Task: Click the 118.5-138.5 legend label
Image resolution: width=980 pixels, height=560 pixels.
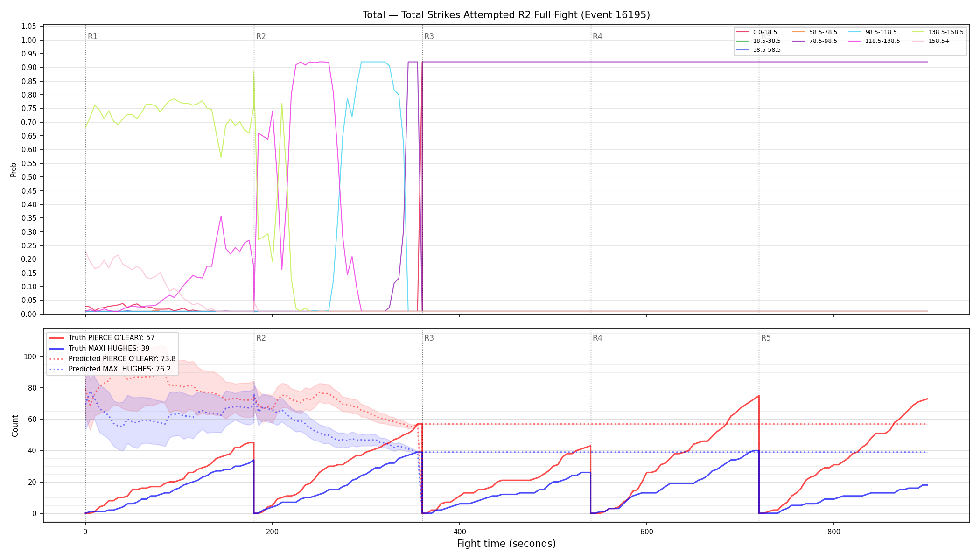Action: point(882,41)
